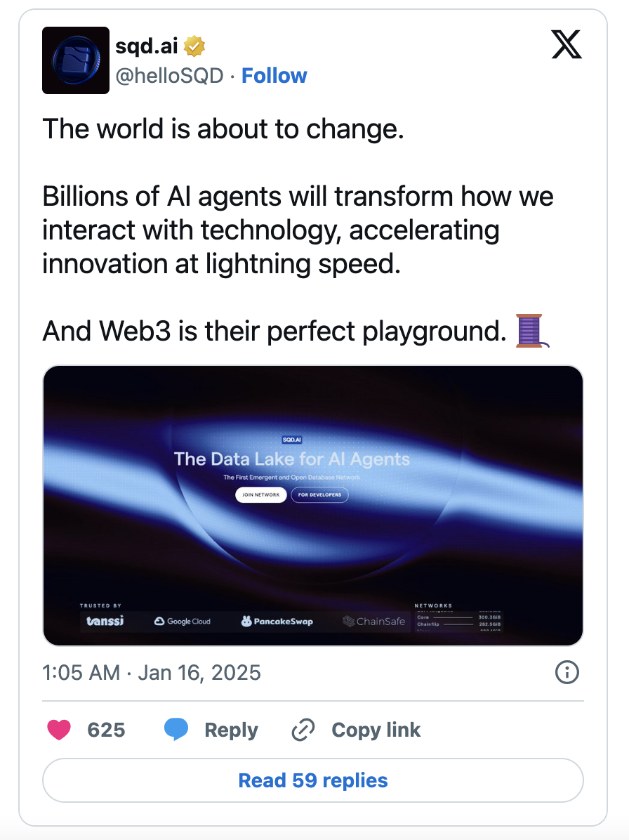Open the tweet info icon
The height and width of the screenshot is (840, 629).
pyautogui.click(x=567, y=673)
